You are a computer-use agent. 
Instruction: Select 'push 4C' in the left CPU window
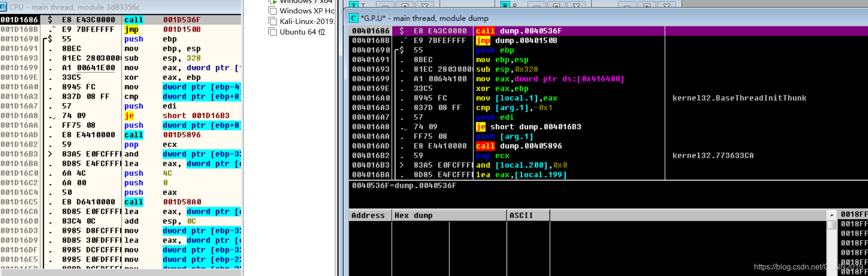coord(148,173)
